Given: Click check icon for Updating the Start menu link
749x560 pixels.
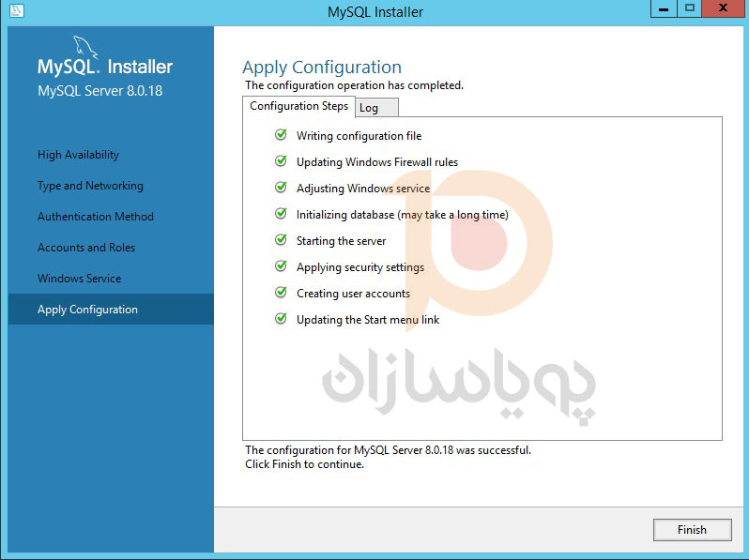Looking at the screenshot, I should (x=281, y=319).
